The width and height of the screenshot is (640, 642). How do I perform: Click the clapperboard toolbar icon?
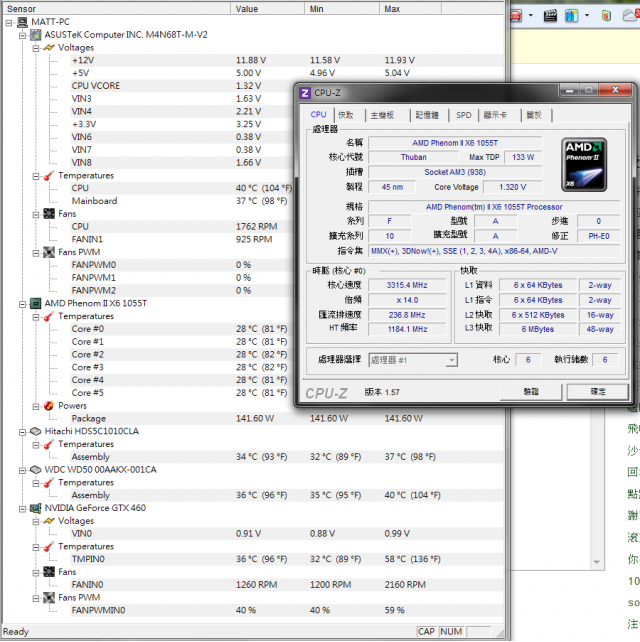[x=550, y=16]
